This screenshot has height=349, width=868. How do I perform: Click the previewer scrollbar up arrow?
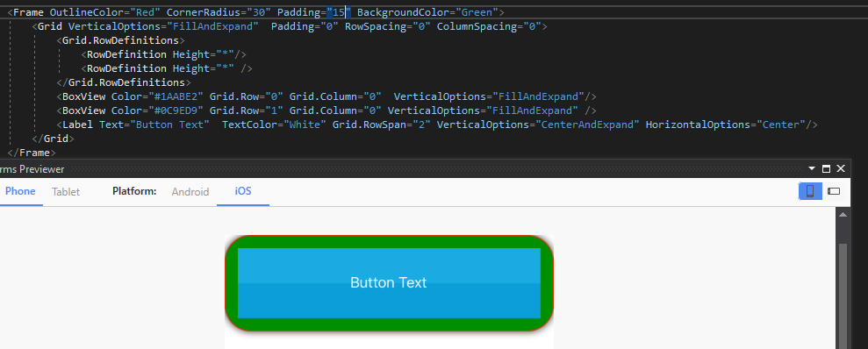click(843, 215)
